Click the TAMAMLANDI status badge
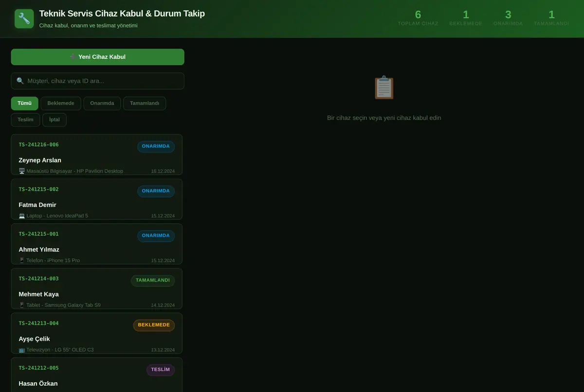 153,281
